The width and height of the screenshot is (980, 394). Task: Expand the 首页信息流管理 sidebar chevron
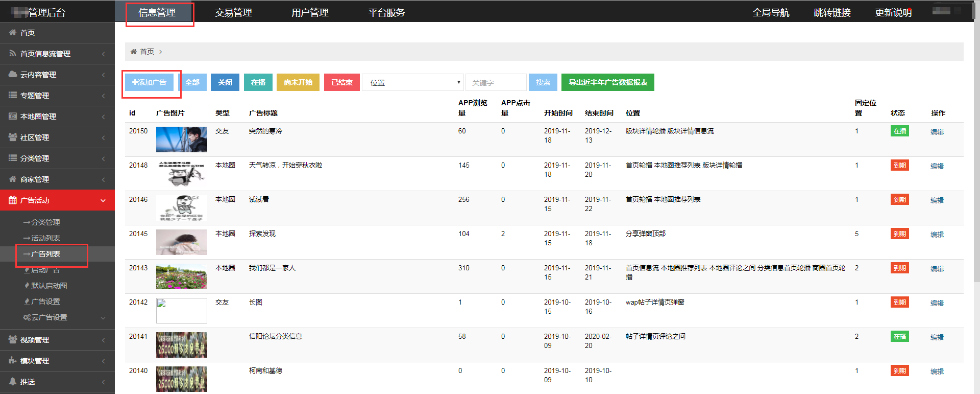pos(103,54)
